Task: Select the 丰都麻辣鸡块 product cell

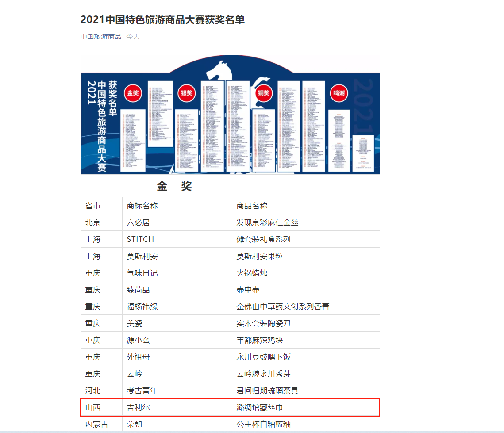Action: pos(306,340)
